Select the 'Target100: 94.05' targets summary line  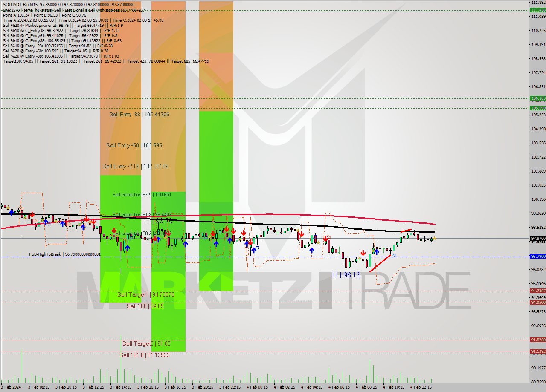[x=106, y=61]
